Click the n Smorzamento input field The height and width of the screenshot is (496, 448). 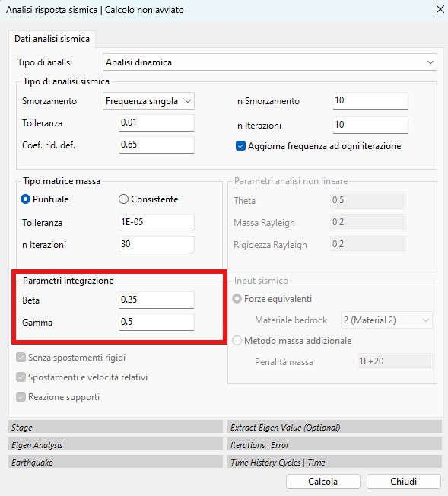click(x=370, y=100)
